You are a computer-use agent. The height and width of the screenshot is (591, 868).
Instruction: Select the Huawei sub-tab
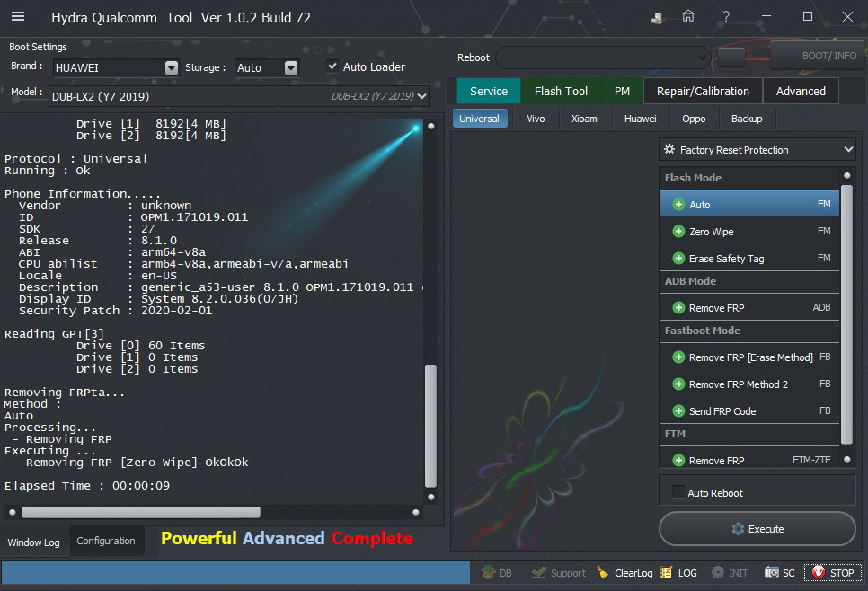640,119
